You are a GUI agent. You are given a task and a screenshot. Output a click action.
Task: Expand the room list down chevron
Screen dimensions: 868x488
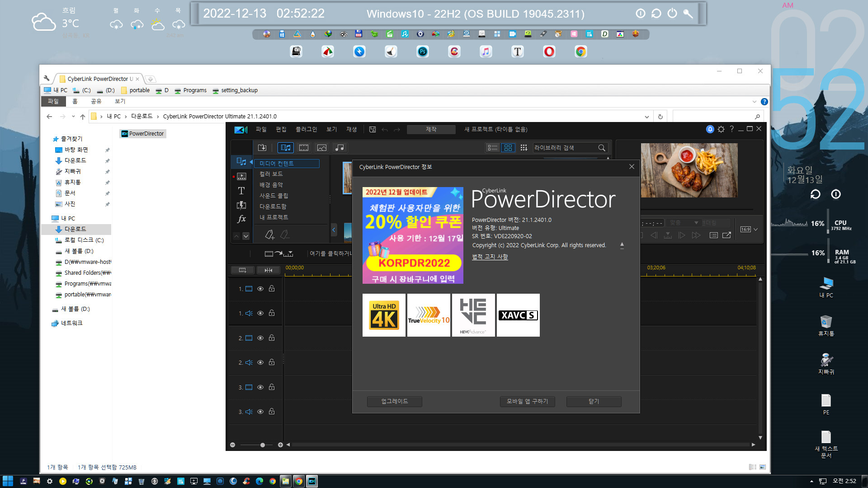point(246,236)
